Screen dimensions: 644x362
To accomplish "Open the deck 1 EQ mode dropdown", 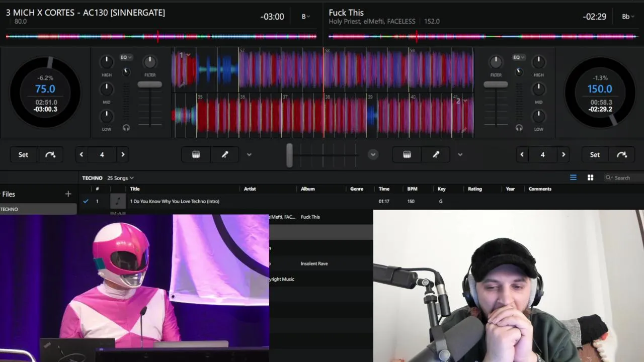I will click(x=126, y=57).
